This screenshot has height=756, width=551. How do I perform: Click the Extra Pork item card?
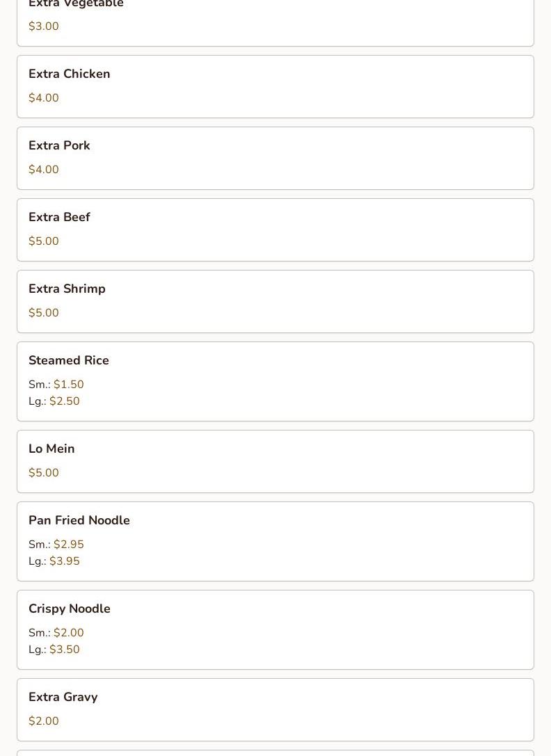pyautogui.click(x=275, y=158)
